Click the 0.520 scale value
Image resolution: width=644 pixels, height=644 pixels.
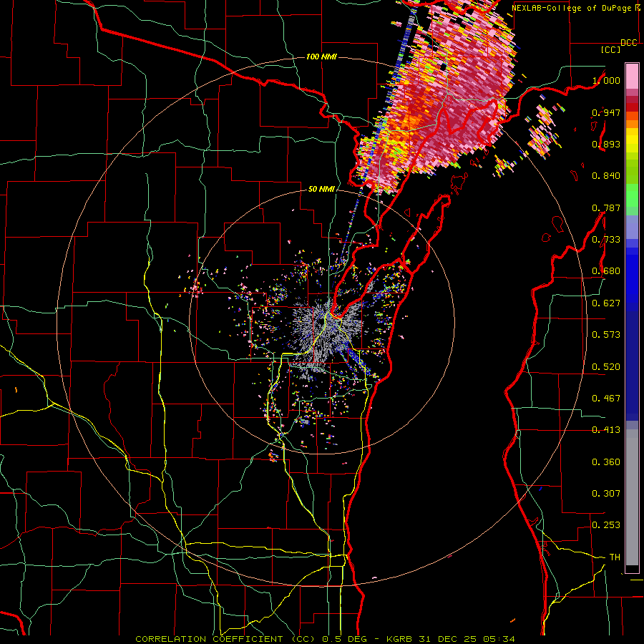pos(606,367)
